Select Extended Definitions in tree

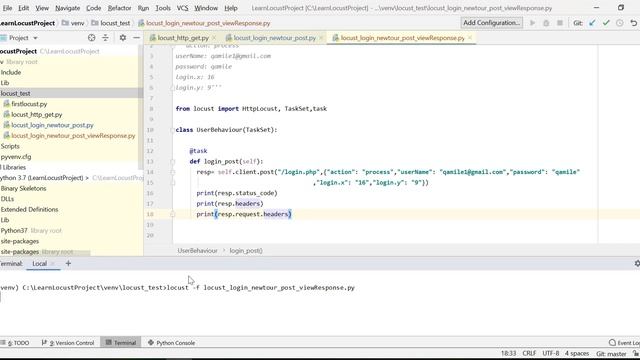click(29, 209)
